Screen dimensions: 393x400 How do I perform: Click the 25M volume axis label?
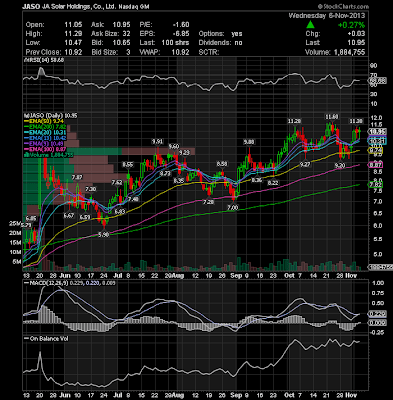point(15,224)
